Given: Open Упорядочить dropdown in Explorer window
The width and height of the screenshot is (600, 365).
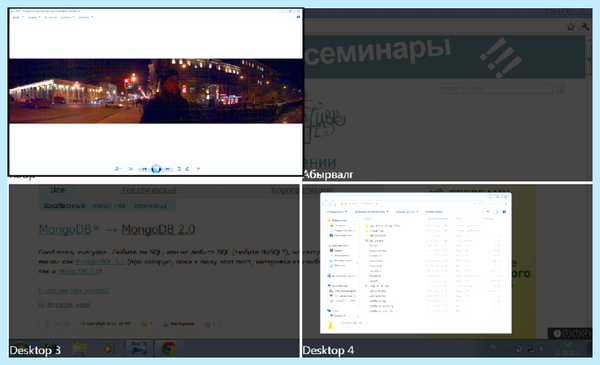Looking at the screenshot, I should pos(337,211).
